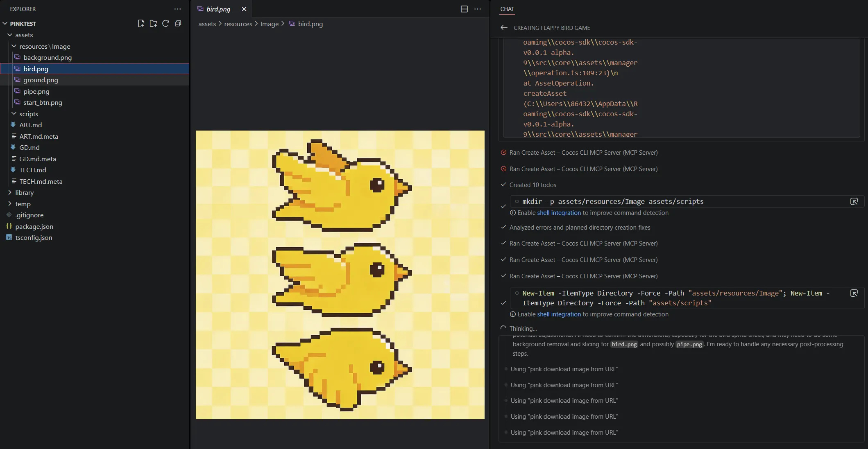Collapse all folders in Explorer
This screenshot has width=868, height=449.
coord(178,23)
